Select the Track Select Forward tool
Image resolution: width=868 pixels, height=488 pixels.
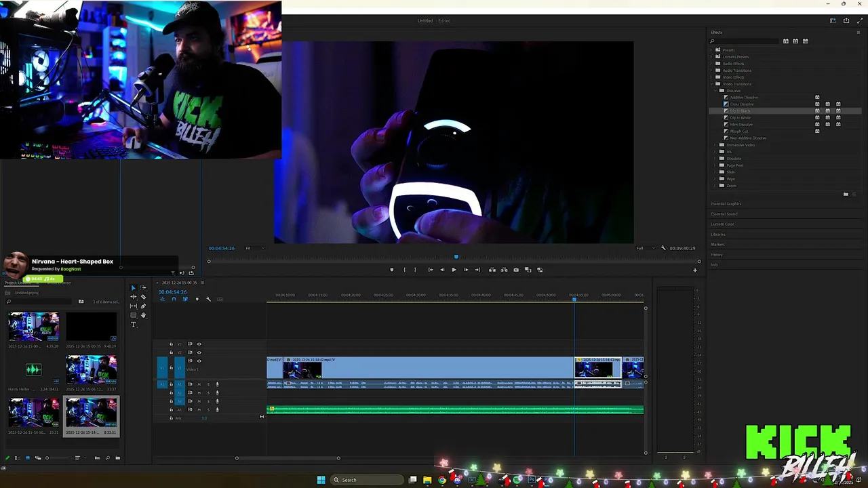tap(143, 288)
